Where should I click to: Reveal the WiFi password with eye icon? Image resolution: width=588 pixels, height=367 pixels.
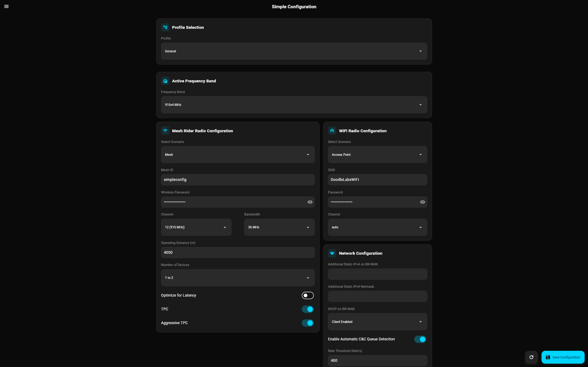click(422, 202)
